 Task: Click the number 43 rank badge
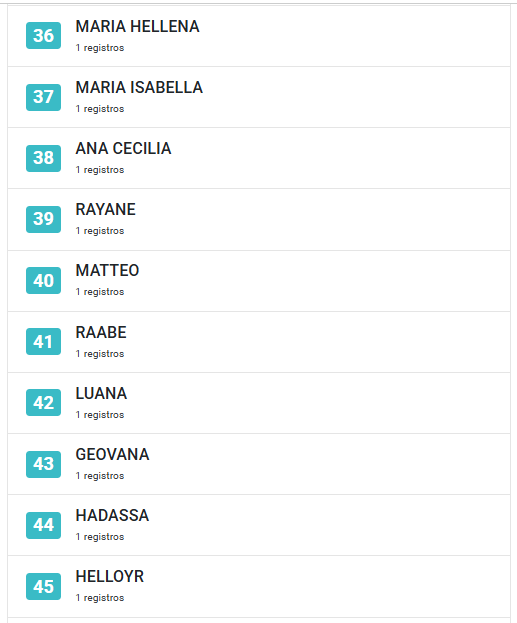(x=43, y=464)
